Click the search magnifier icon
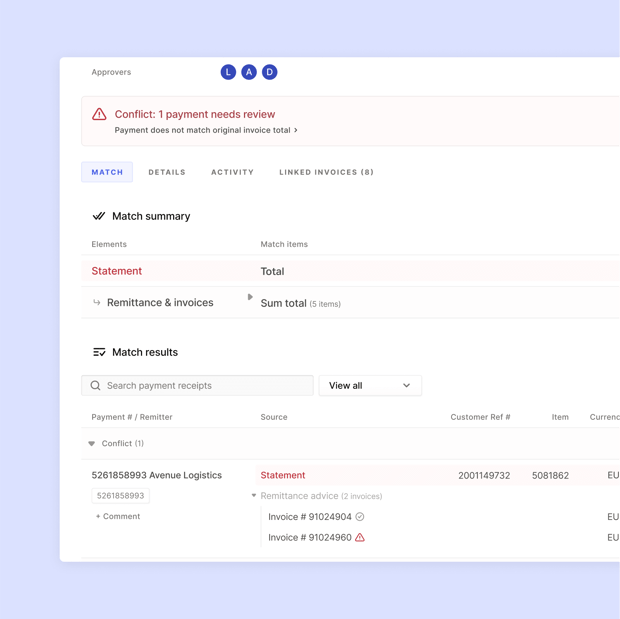Image resolution: width=620 pixels, height=619 pixels. tap(95, 386)
